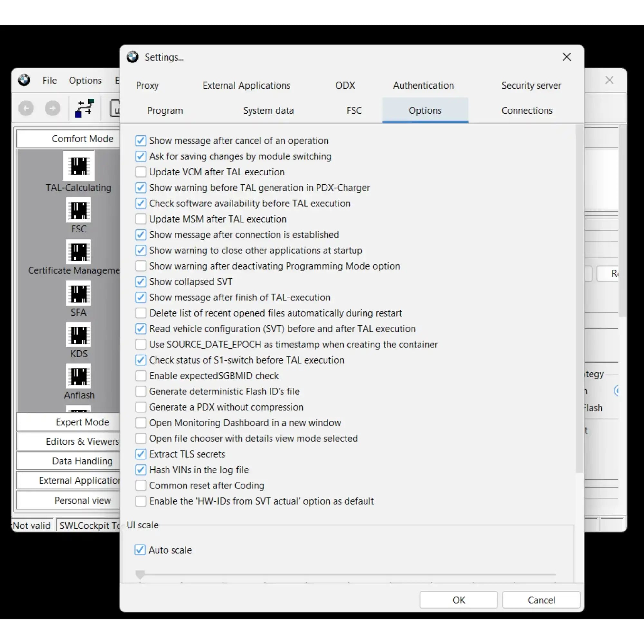Uncheck Extract TLS secrets
The width and height of the screenshot is (644, 644).
point(141,454)
